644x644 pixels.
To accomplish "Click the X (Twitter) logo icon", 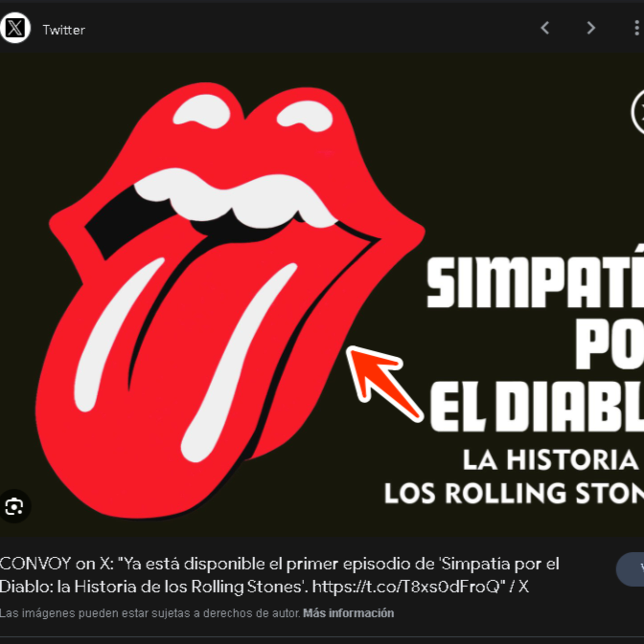I will point(15,28).
